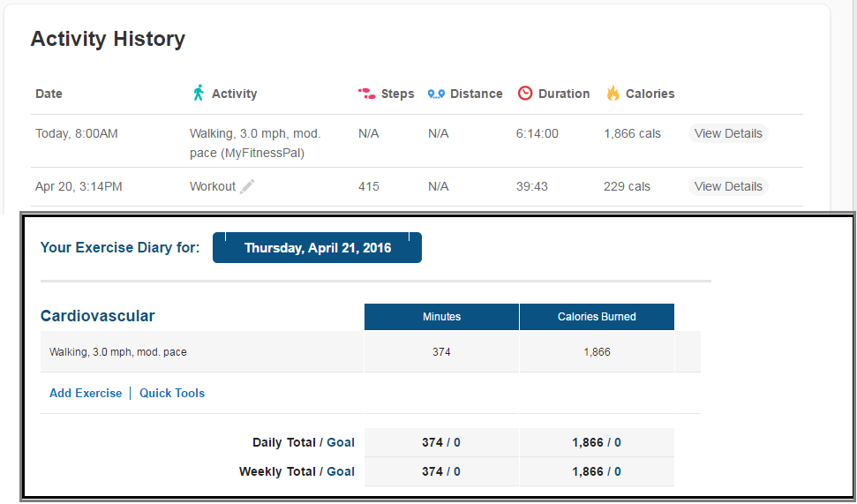This screenshot has width=857, height=504.
Task: Click the pink Steps footprint icon
Action: point(366,93)
